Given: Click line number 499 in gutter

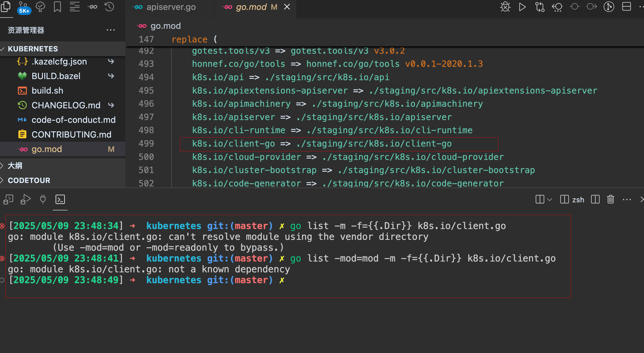Looking at the screenshot, I should coord(146,144).
